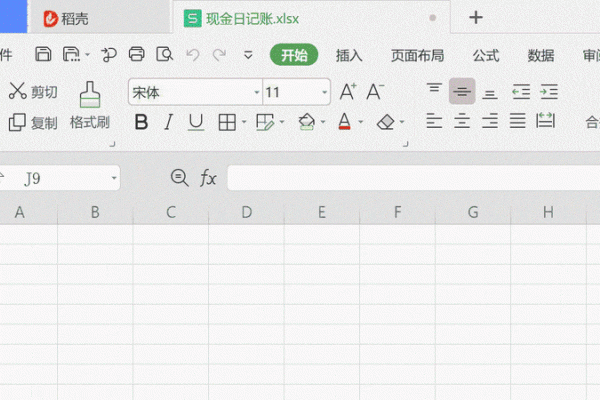Select column D header
The image size is (600, 400).
pyautogui.click(x=246, y=212)
